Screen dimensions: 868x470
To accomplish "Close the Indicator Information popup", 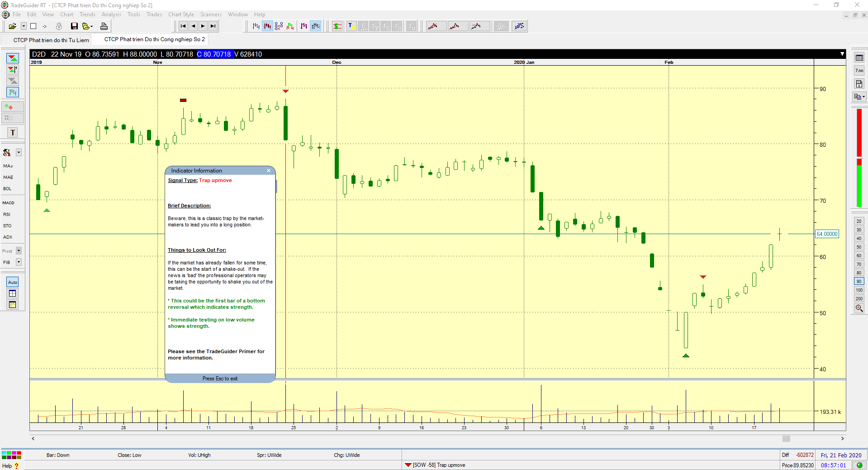I will coord(269,171).
